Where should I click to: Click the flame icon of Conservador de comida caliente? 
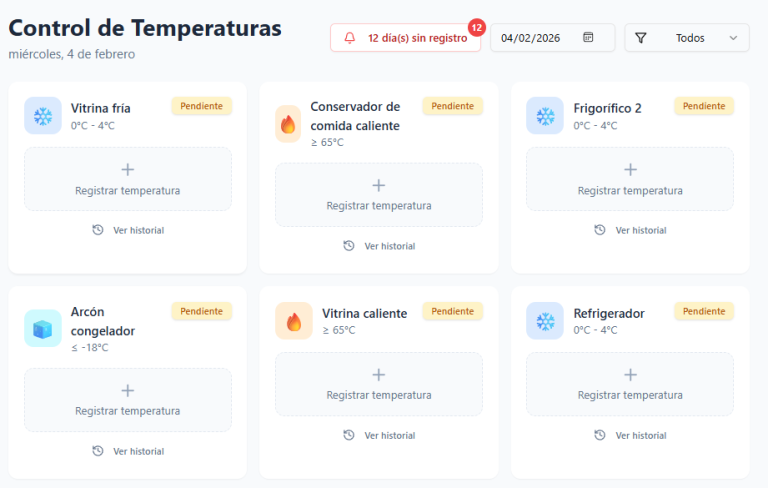pyautogui.click(x=288, y=124)
